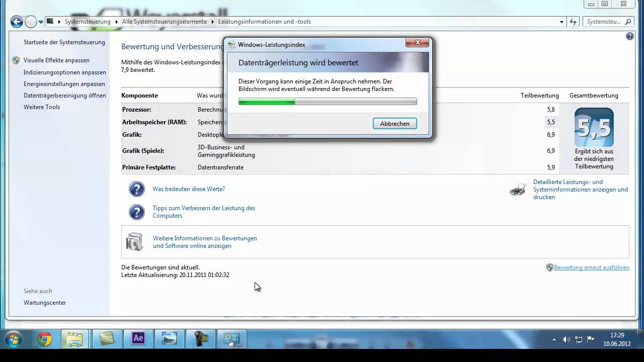Go back with the navigation arrow
This screenshot has height=362, width=644.
click(17, 22)
